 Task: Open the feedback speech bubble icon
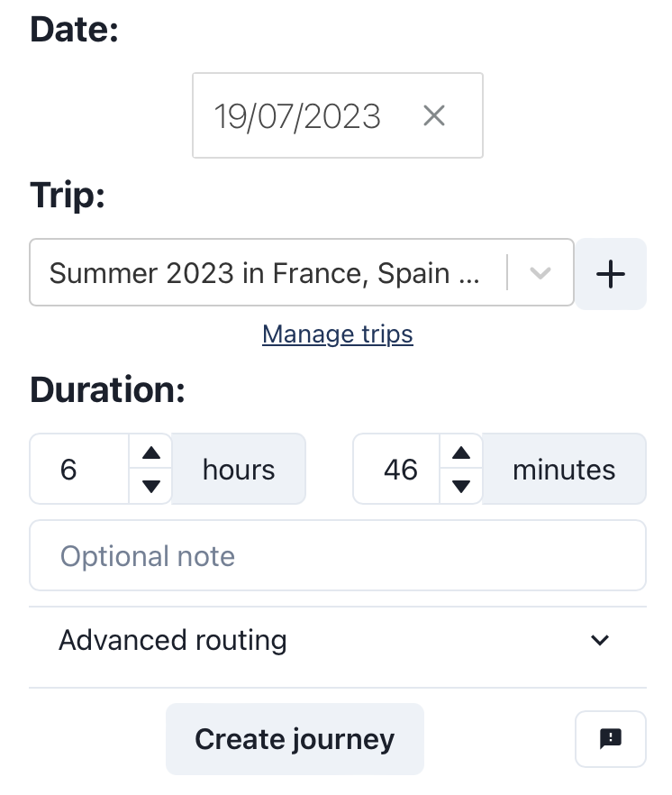(x=610, y=739)
